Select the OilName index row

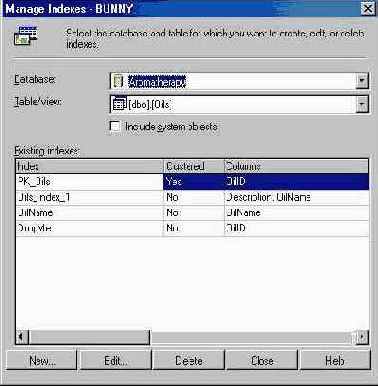[x=192, y=213]
